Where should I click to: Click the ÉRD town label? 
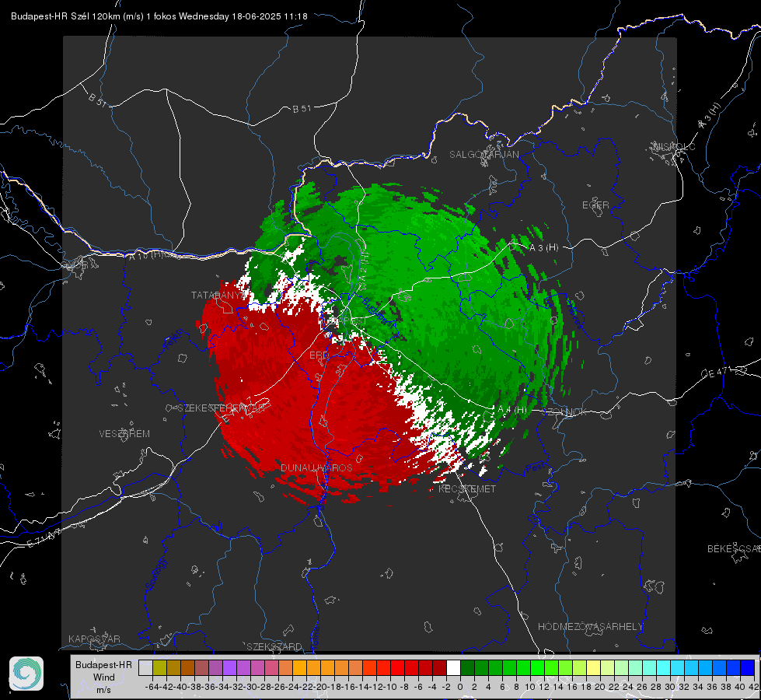point(319,355)
